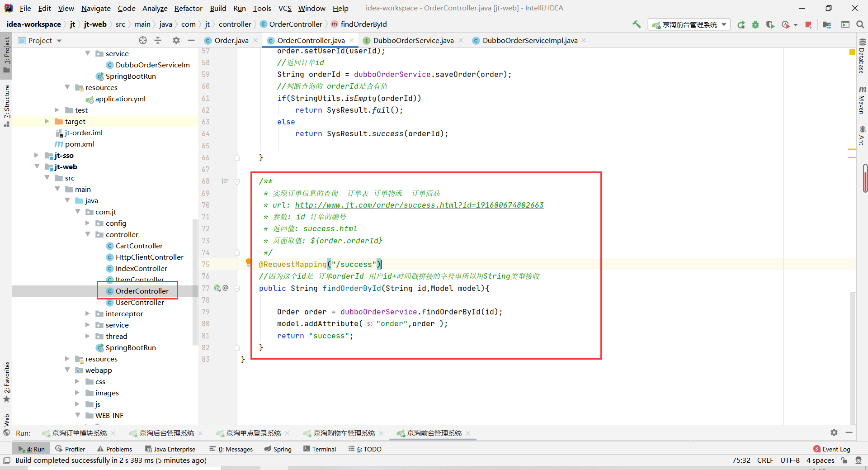
Task: Click the locate/select opened file target icon
Action: [143, 40]
